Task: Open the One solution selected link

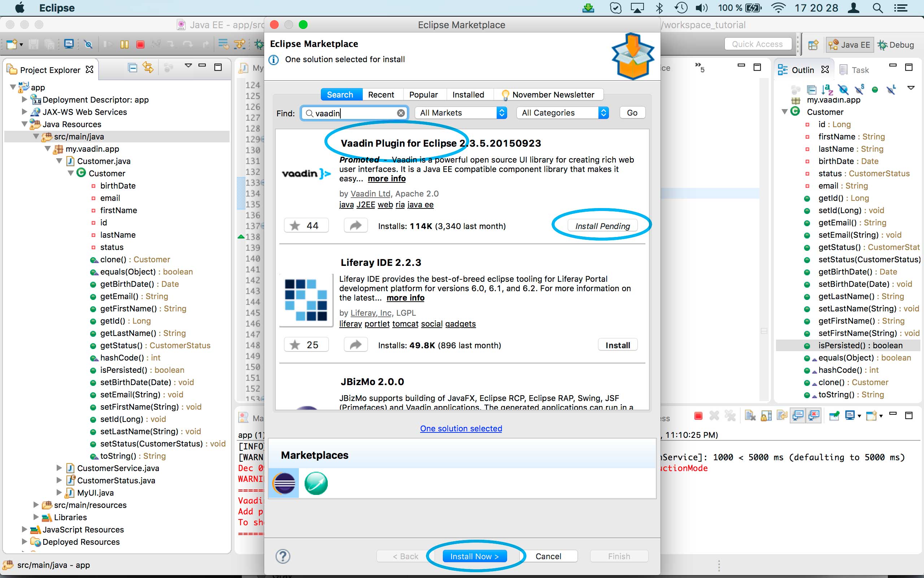Action: [461, 428]
